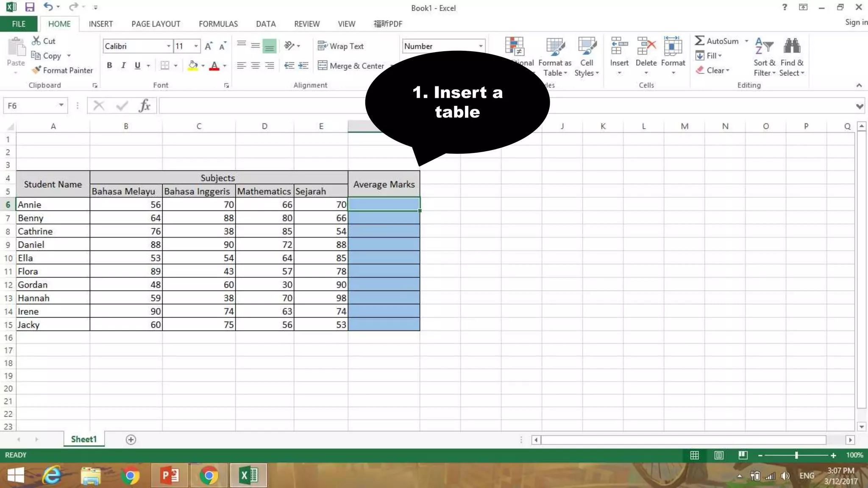Open the PAGE LAYOUT tab
This screenshot has width=868, height=488.
tap(156, 24)
